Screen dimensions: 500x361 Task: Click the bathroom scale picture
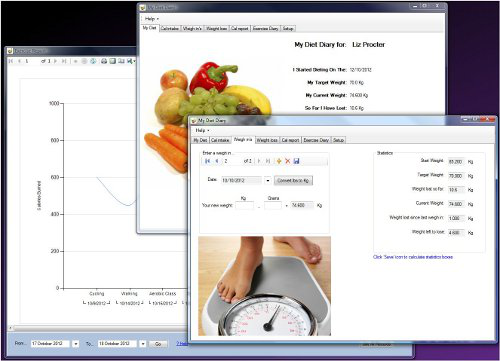[265, 286]
